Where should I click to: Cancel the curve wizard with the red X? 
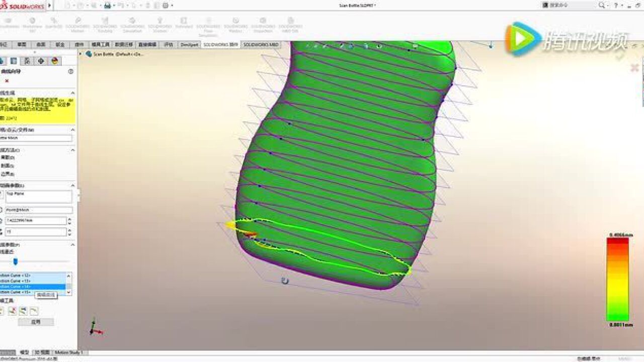click(x=7, y=80)
